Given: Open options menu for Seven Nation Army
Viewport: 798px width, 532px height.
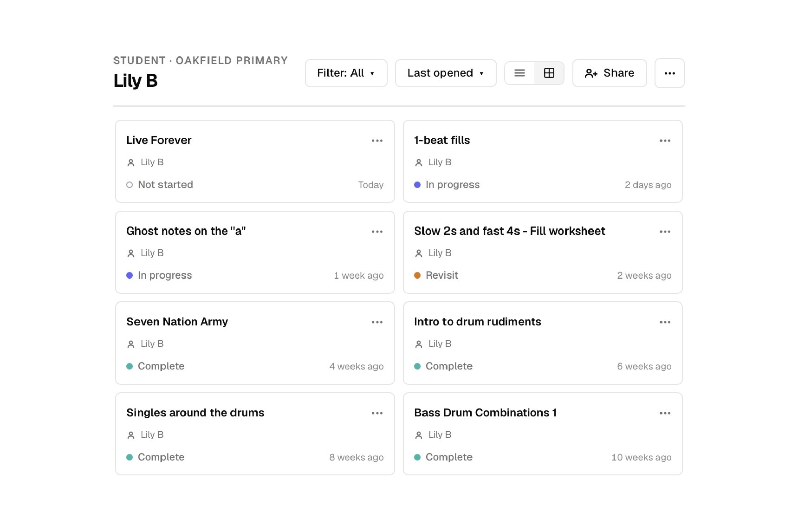Looking at the screenshot, I should 377,322.
